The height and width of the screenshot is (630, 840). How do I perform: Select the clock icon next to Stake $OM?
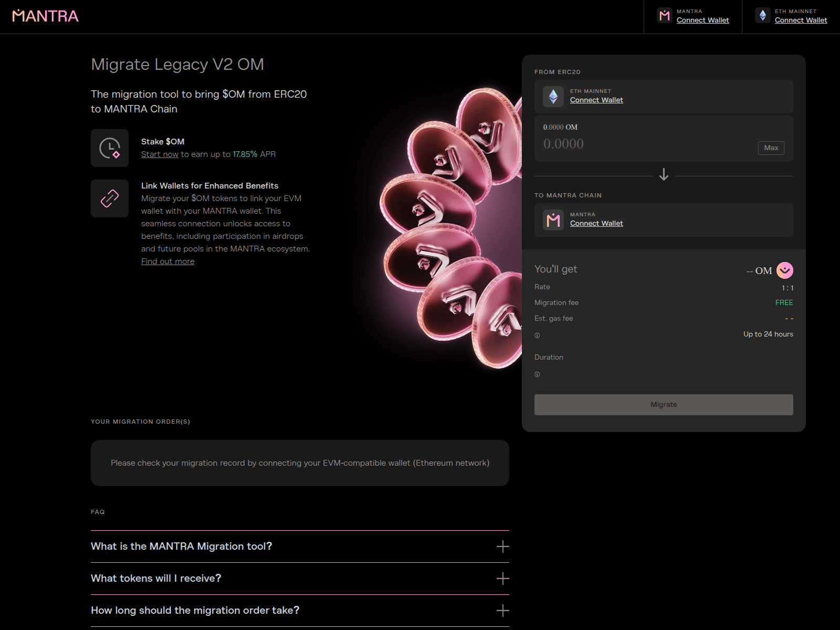pyautogui.click(x=109, y=148)
